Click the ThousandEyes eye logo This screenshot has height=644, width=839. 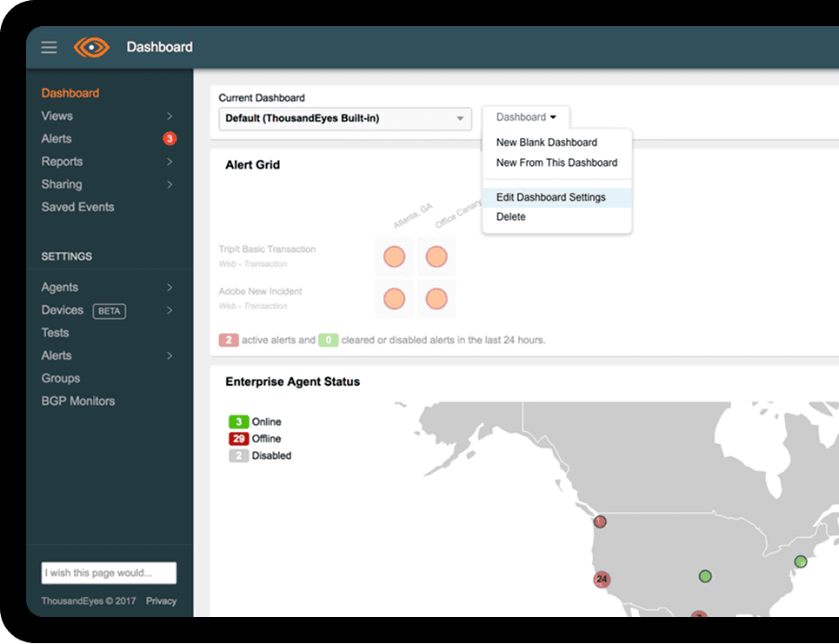[91, 48]
